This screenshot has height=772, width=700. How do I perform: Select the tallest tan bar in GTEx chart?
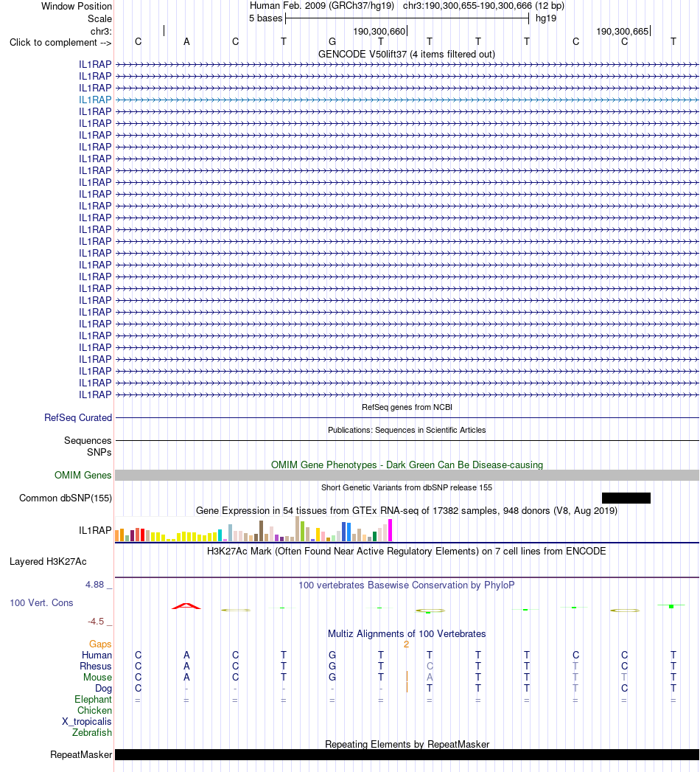click(x=297, y=529)
